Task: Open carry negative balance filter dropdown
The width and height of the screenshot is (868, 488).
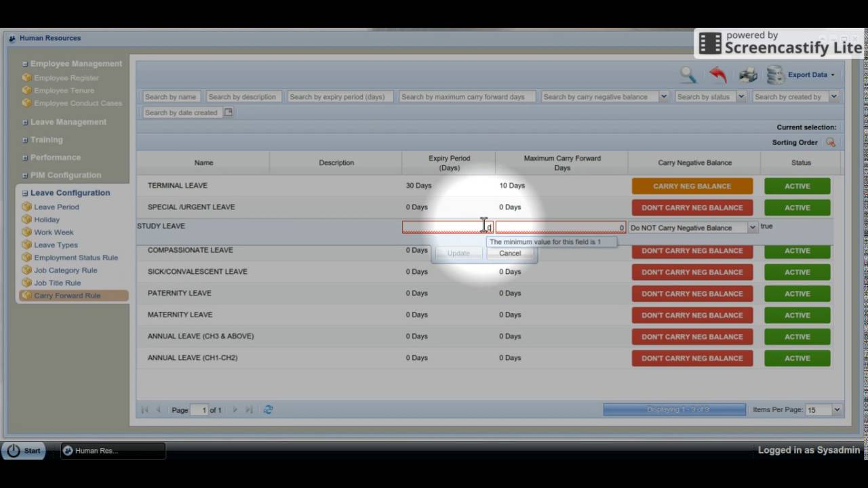Action: click(x=663, y=97)
